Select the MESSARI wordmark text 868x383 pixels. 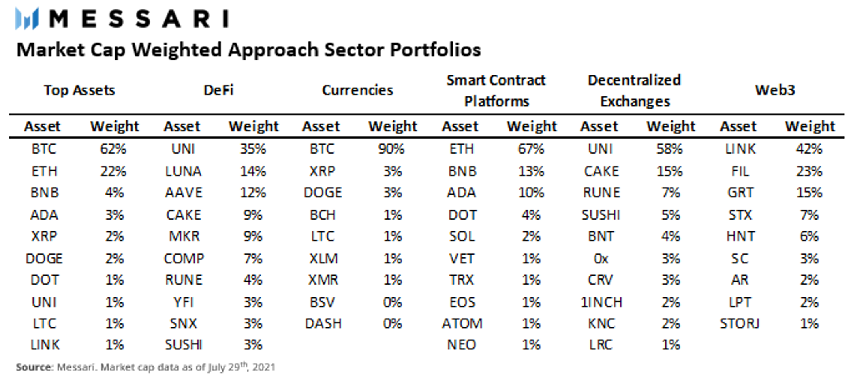pyautogui.click(x=139, y=19)
